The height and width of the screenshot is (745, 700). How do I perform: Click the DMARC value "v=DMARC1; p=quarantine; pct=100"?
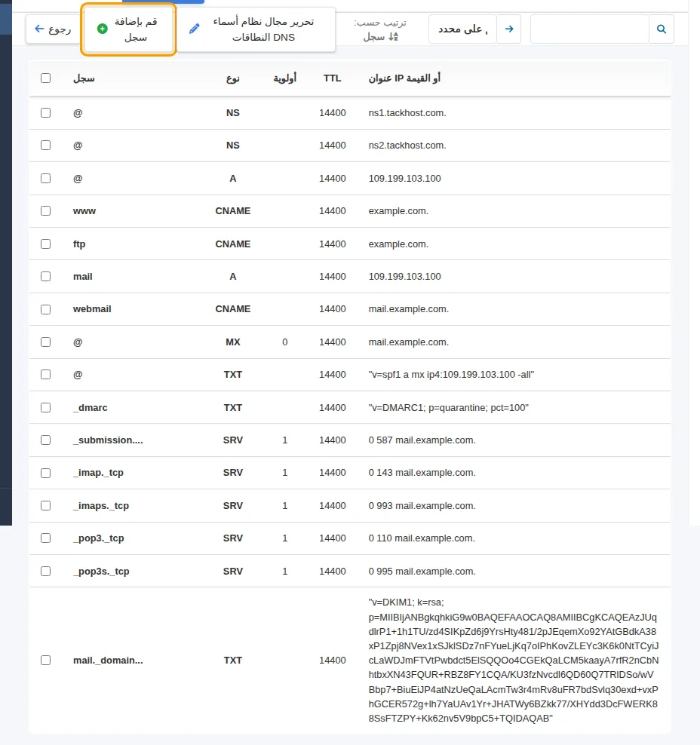coord(448,408)
